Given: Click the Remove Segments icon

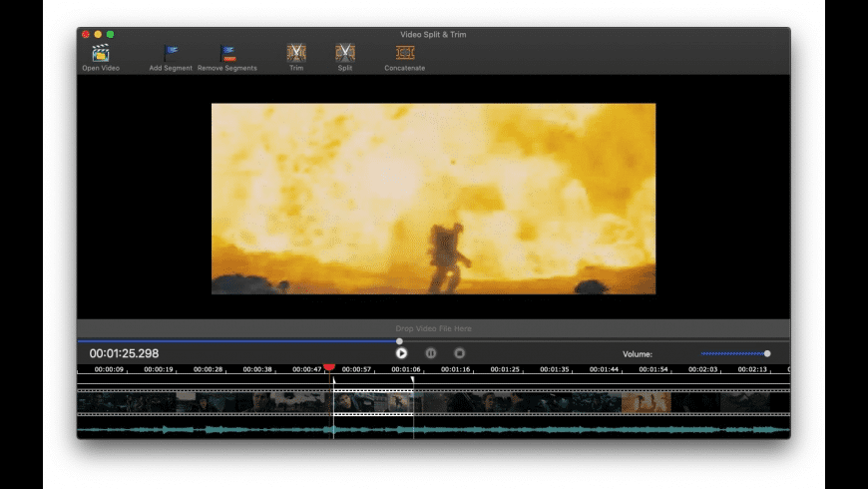Looking at the screenshot, I should point(227,54).
